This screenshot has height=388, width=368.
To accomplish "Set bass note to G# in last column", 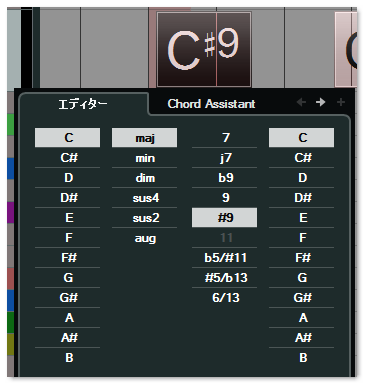I will point(301,298).
